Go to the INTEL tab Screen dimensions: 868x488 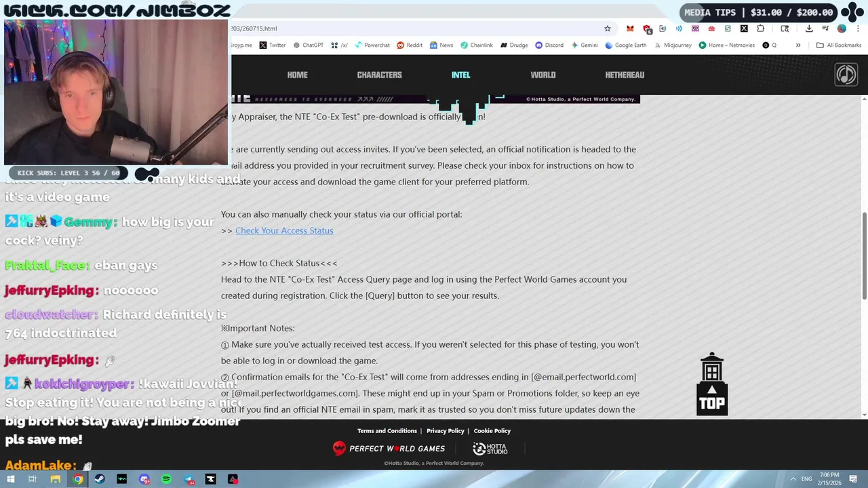tap(460, 75)
